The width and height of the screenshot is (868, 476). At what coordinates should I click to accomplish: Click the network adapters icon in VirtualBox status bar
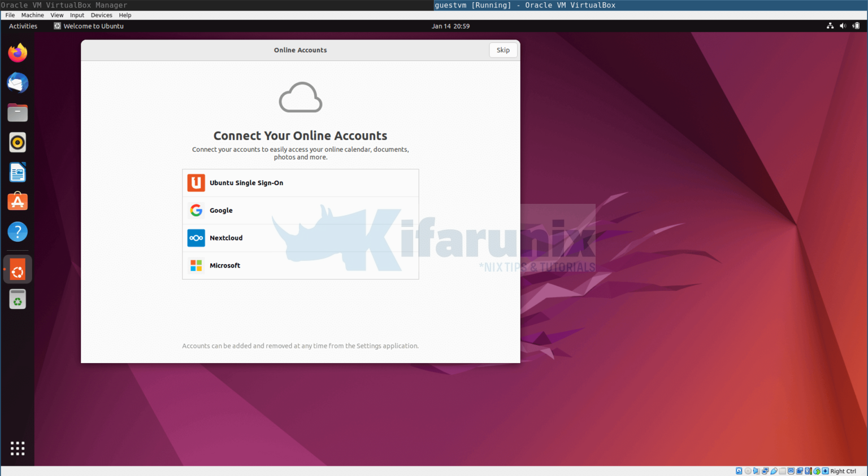tap(765, 470)
